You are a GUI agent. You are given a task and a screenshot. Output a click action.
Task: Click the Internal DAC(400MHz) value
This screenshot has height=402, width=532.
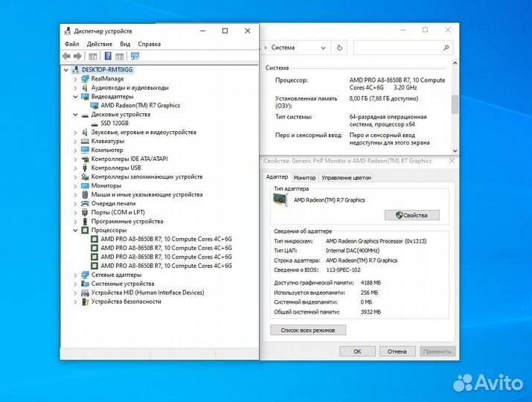[x=353, y=251]
